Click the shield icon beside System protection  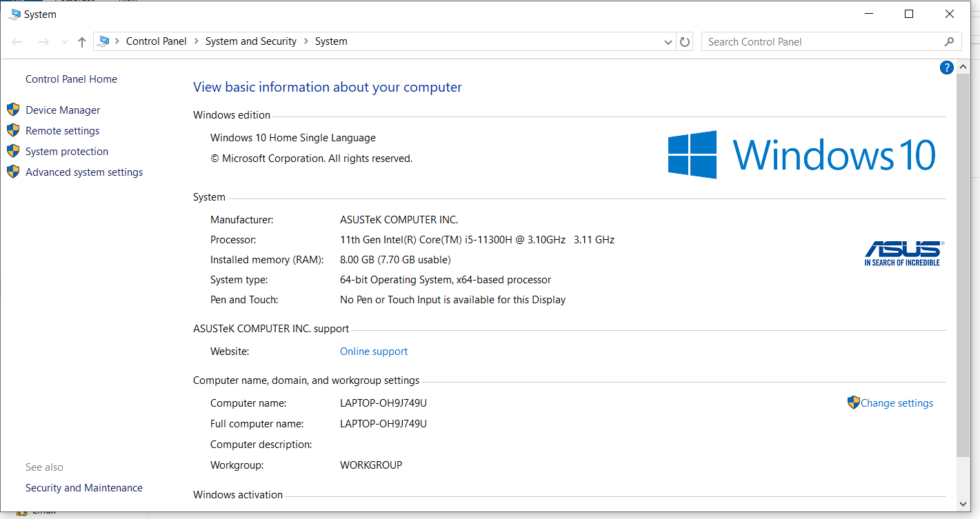pyautogui.click(x=13, y=151)
